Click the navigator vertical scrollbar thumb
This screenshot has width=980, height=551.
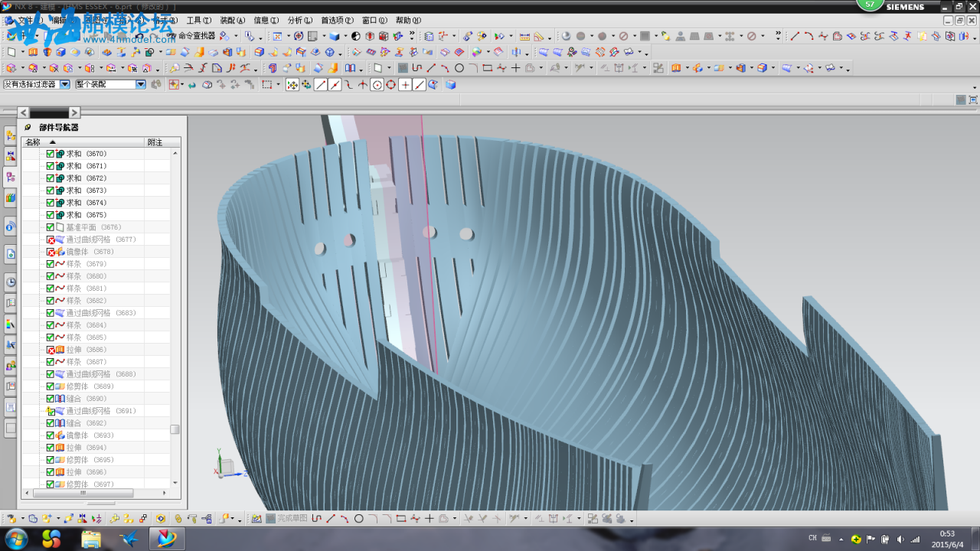[x=175, y=429]
